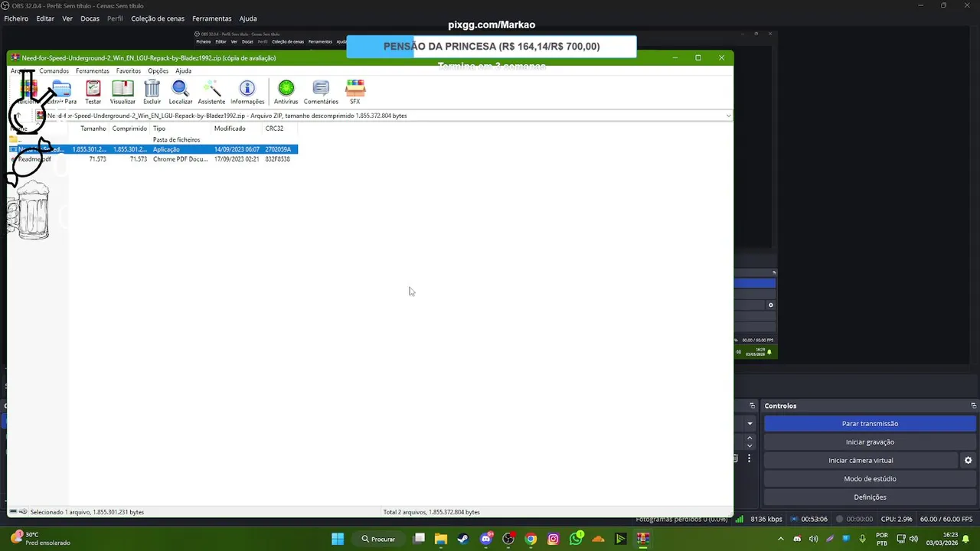This screenshot has width=980, height=551.
Task: Switch to Modo de estúdio
Action: click(x=870, y=478)
